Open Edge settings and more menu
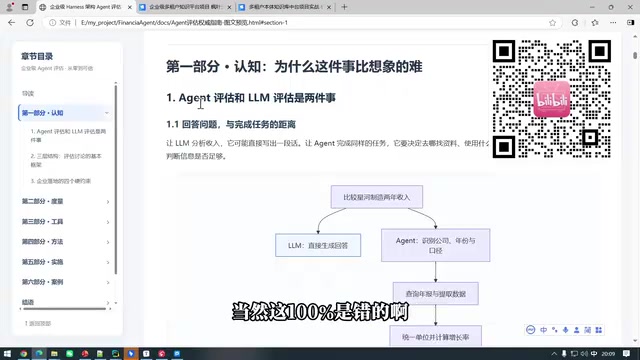 click(613, 22)
